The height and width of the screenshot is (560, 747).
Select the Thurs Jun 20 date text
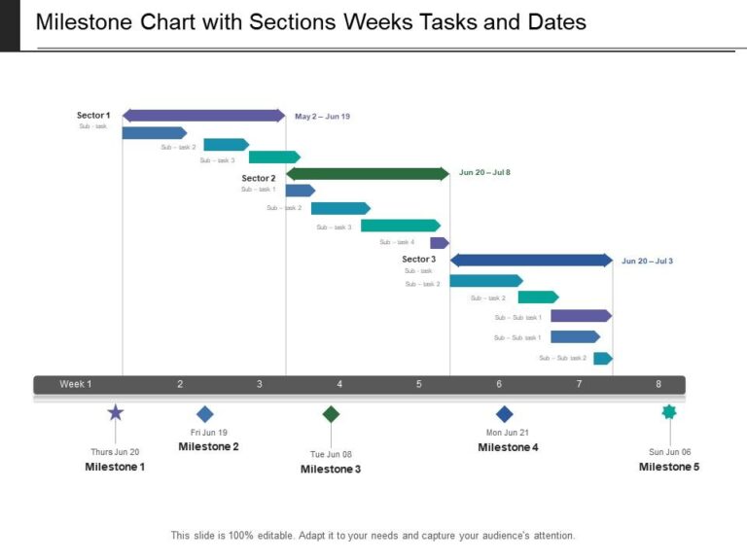tap(115, 452)
